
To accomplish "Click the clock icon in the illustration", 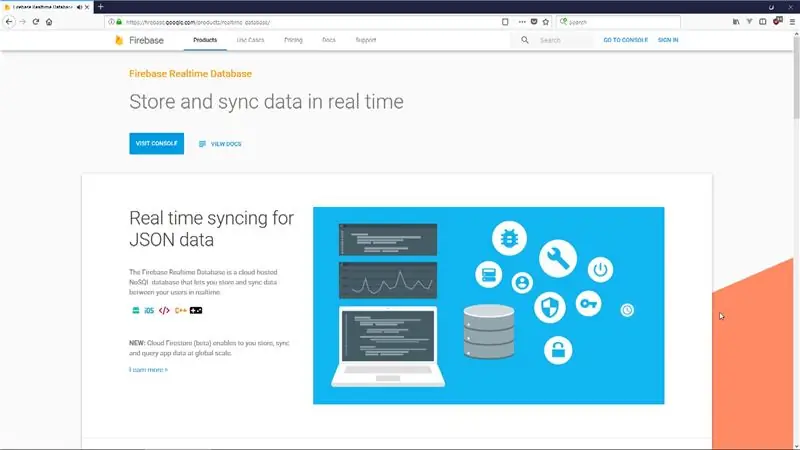I will coord(627,310).
